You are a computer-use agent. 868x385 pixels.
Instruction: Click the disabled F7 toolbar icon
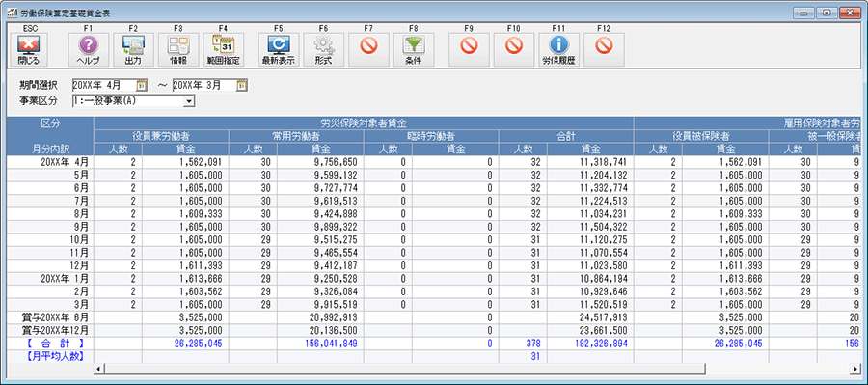368,50
